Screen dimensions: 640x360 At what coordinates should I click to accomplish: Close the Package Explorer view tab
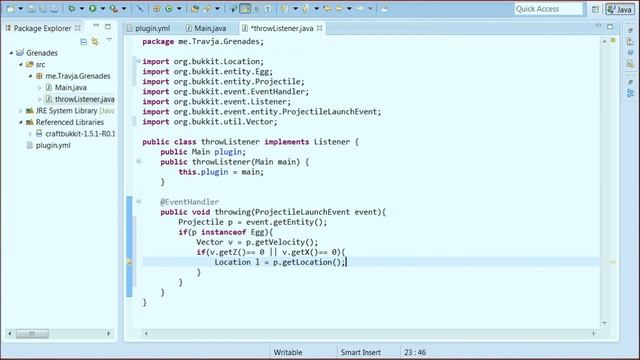click(x=78, y=28)
